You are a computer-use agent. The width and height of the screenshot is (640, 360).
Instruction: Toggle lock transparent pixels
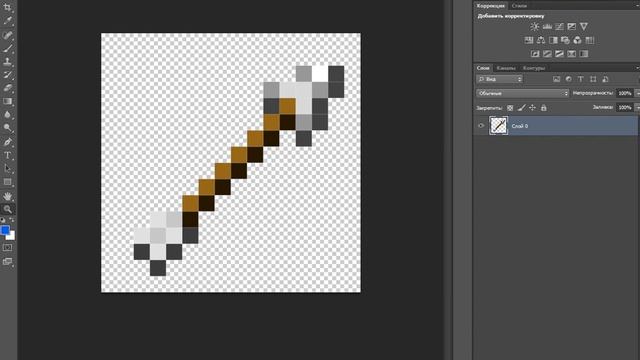pos(510,108)
